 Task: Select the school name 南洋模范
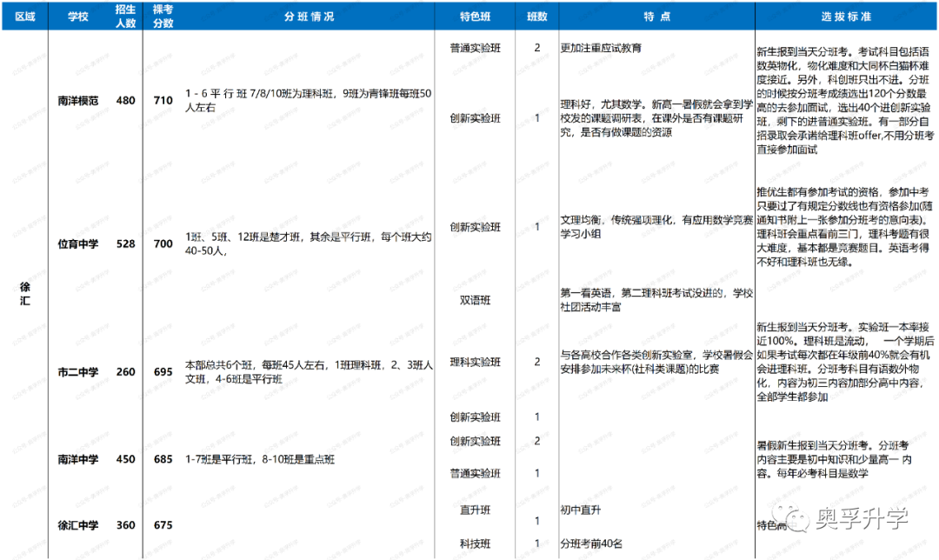point(78,101)
